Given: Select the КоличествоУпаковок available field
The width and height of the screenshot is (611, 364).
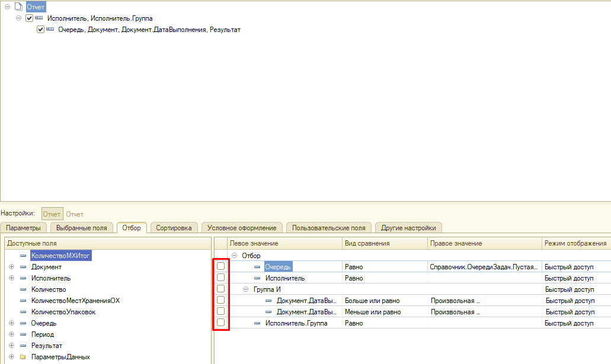Looking at the screenshot, I should [x=63, y=312].
